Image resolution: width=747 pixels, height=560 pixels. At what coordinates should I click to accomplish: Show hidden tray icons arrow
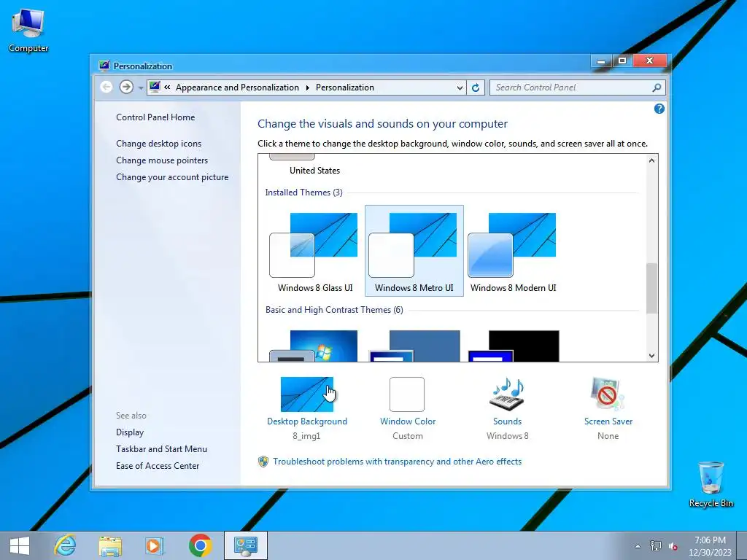coord(638,546)
